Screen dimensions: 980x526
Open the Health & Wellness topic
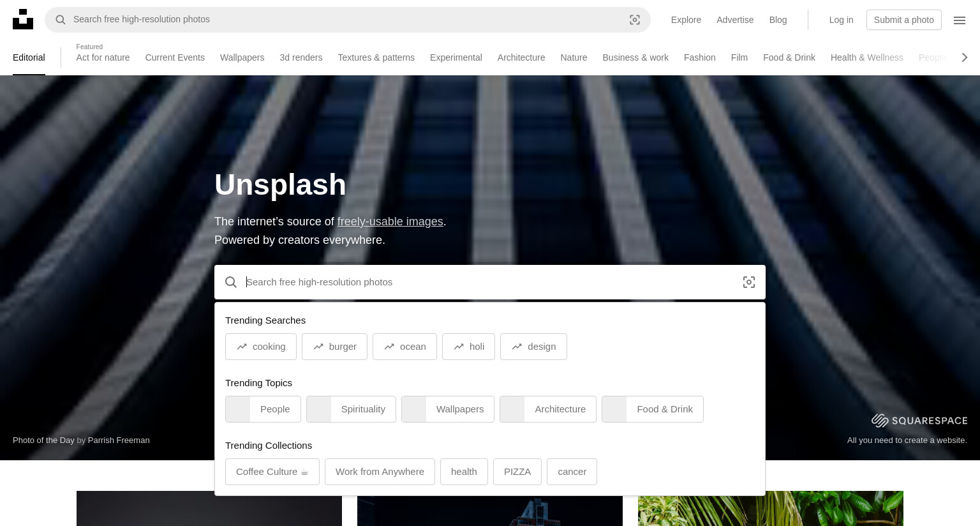coord(866,57)
